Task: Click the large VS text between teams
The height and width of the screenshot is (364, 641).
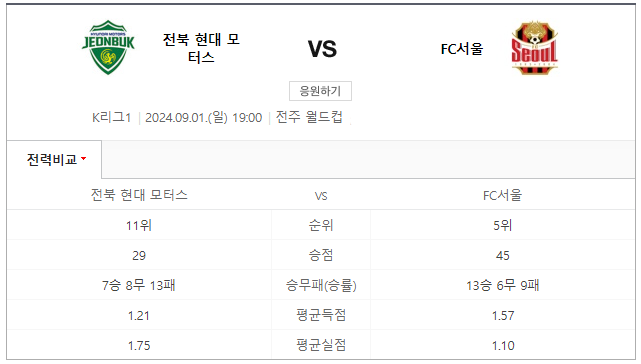Action: coord(322,49)
